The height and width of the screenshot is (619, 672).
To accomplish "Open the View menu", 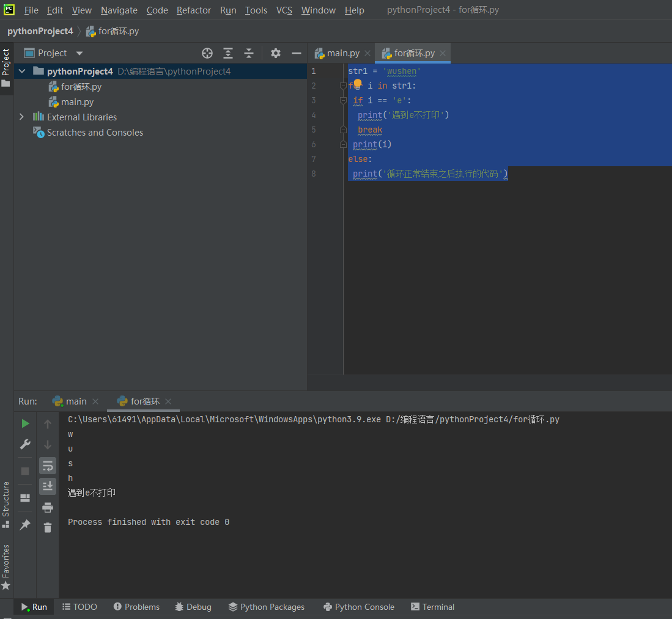I will 81,10.
